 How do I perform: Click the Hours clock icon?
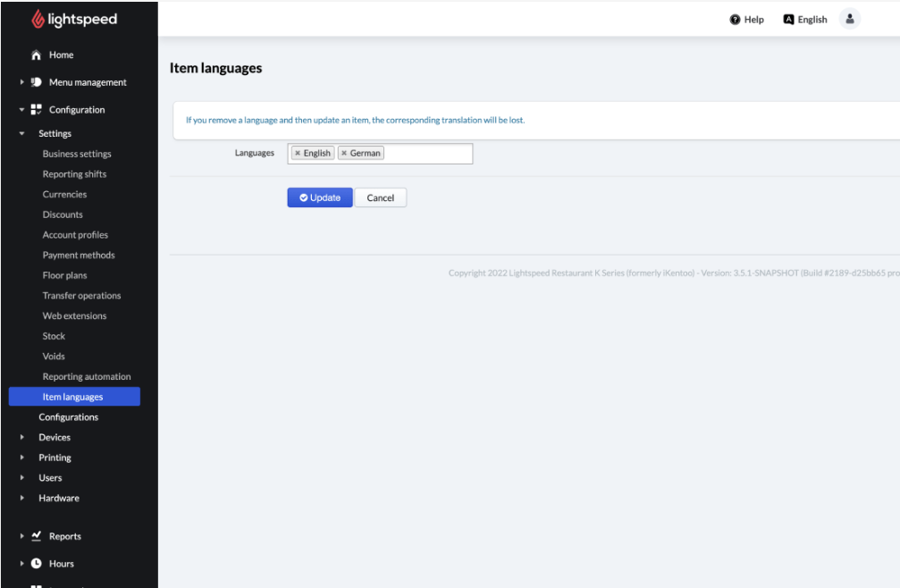37,564
